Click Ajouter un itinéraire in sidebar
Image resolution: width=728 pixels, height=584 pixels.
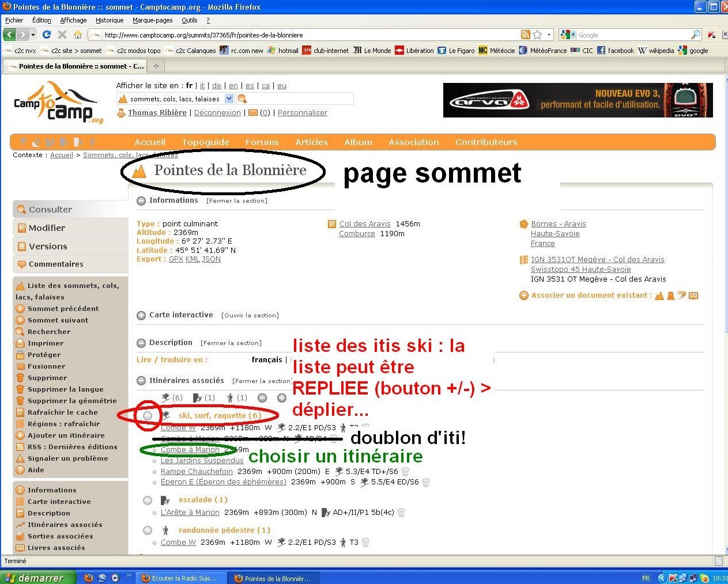(66, 435)
